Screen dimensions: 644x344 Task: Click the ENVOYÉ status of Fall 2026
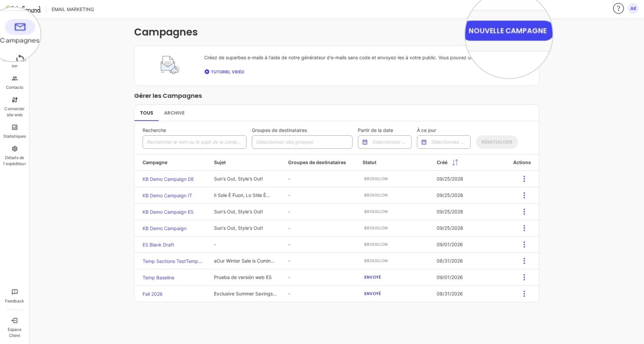(x=372, y=294)
